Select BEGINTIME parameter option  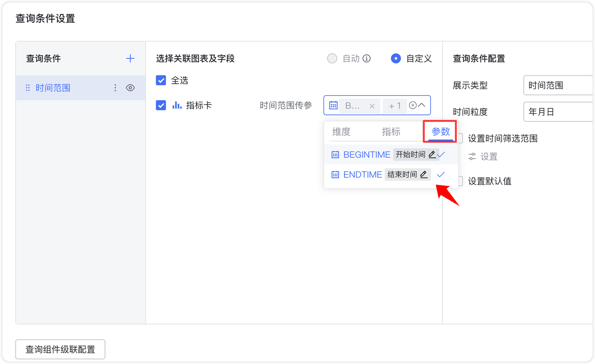391,155
